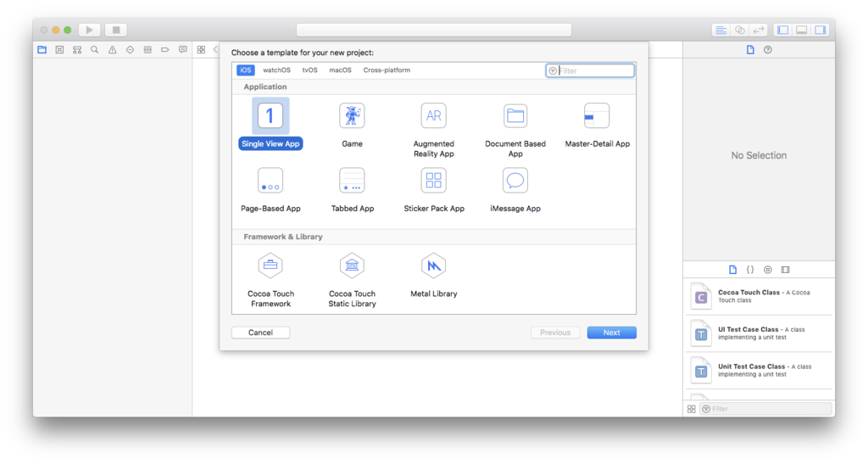868x464 pixels.
Task: Switch to the Version editor
Action: coord(759,30)
